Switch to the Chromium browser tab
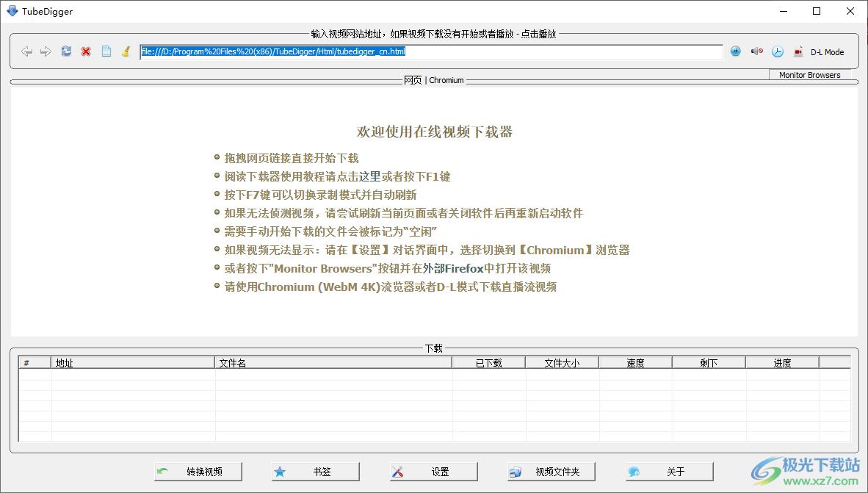Image resolution: width=868 pixels, height=493 pixels. point(446,80)
